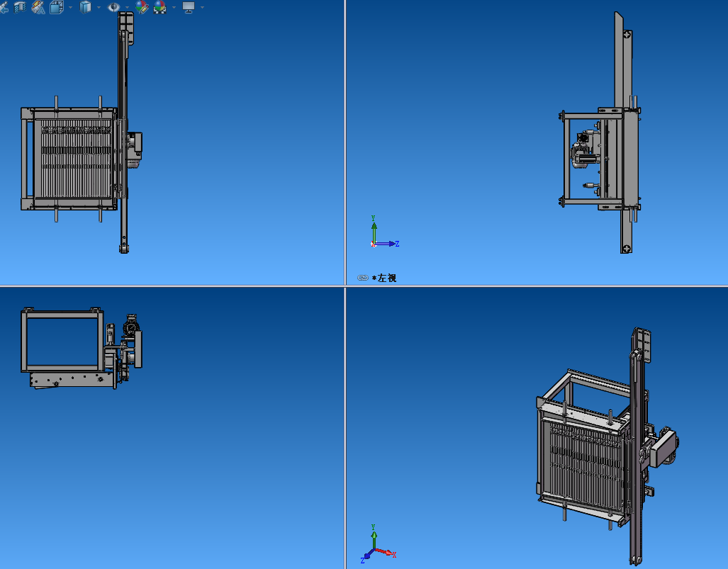Open Dynamic Annotation Views tool

point(38,8)
